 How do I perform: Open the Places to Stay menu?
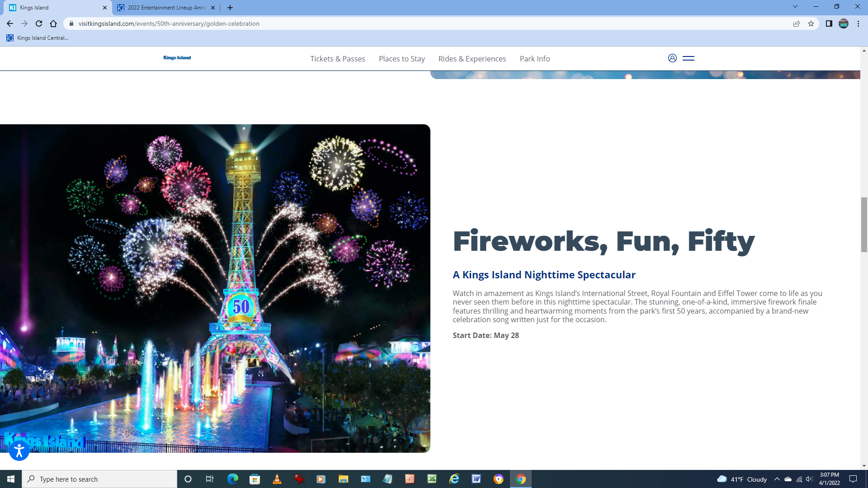click(x=402, y=59)
